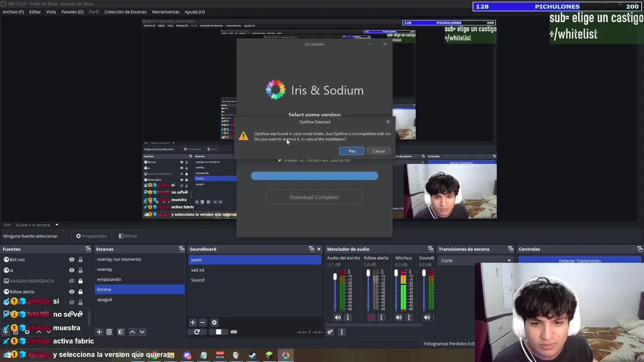Unlock the follow alerta source
Screen dimensions: 644x362
pyautogui.click(x=80, y=292)
